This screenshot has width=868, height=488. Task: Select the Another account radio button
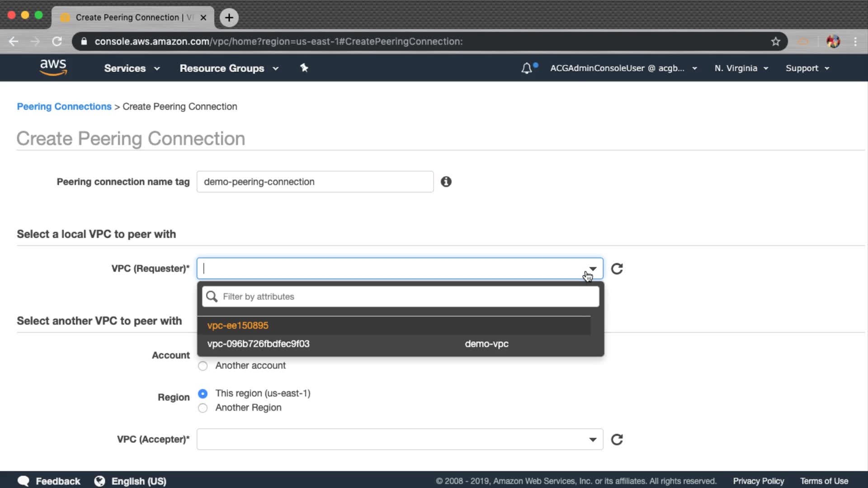tap(203, 366)
